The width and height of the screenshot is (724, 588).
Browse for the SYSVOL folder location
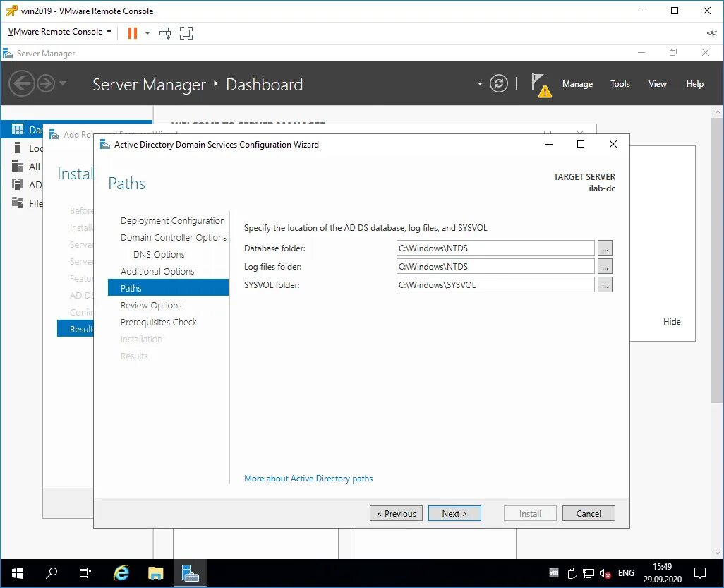[605, 285]
